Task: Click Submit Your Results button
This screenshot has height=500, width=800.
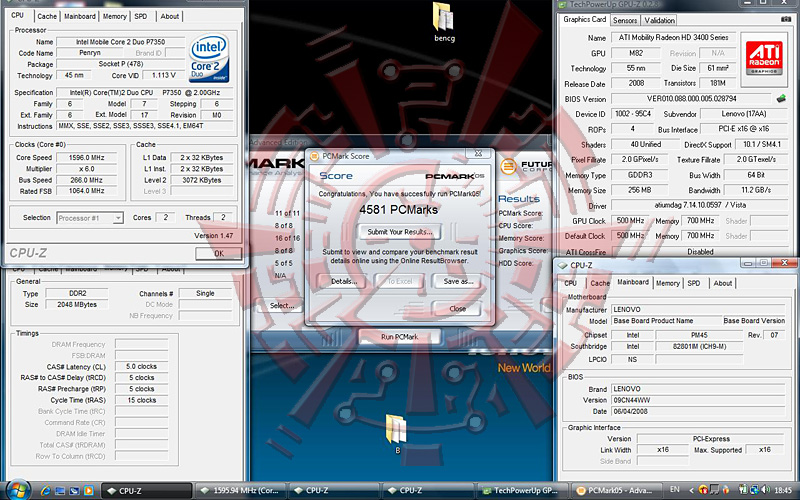Action: [x=399, y=232]
